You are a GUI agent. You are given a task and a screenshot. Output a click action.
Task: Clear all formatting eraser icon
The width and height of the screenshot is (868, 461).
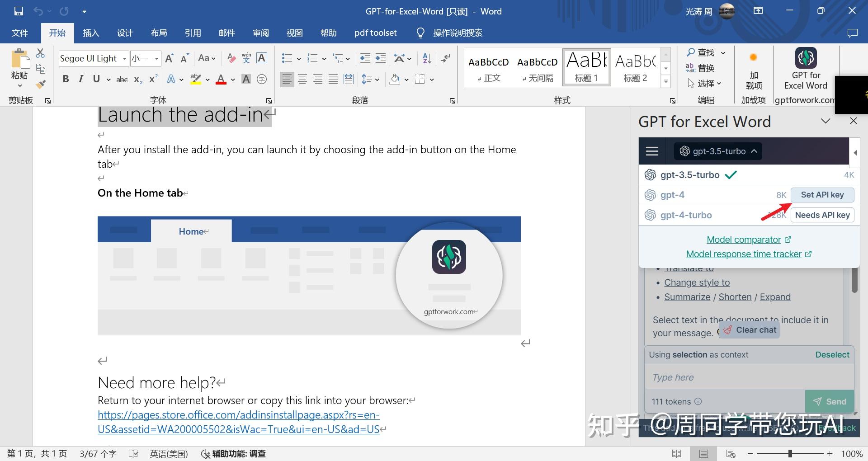(231, 58)
